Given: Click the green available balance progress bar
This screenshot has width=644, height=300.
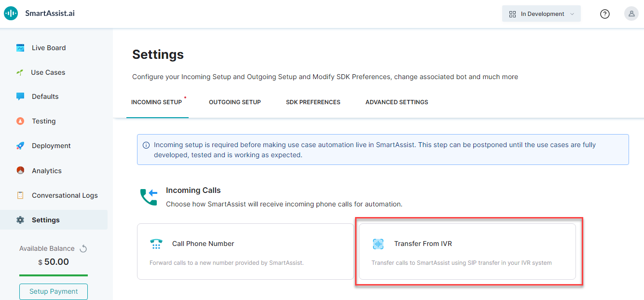Looking at the screenshot, I should 54,275.
